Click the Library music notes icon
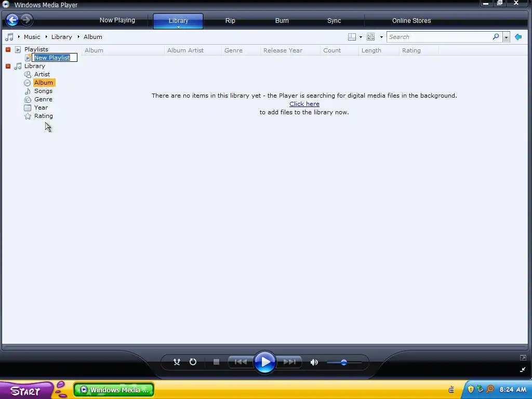 pos(18,66)
